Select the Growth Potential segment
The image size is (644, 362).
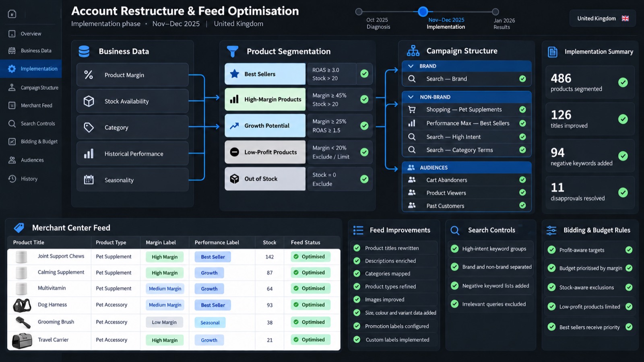click(265, 125)
